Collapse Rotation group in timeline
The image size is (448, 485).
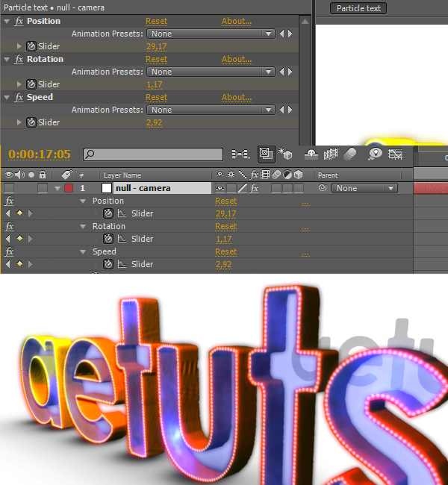coord(83,226)
